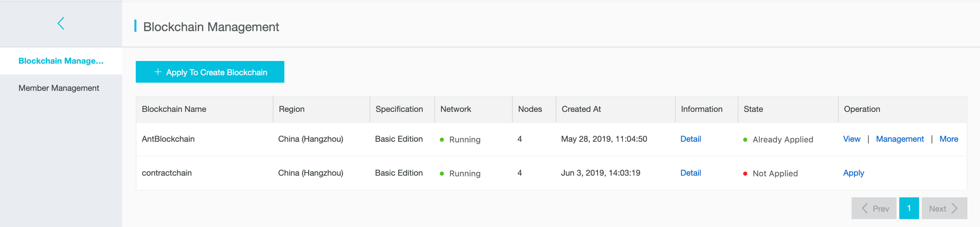Screen dimensions: 980x227
Task: Click green Already Applied status dot
Action: 745,140
